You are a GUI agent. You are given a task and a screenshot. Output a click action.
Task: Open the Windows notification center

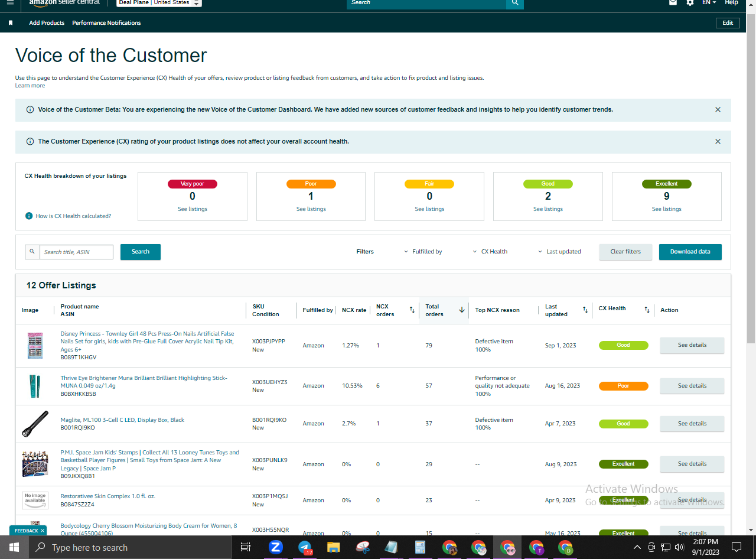tap(737, 548)
